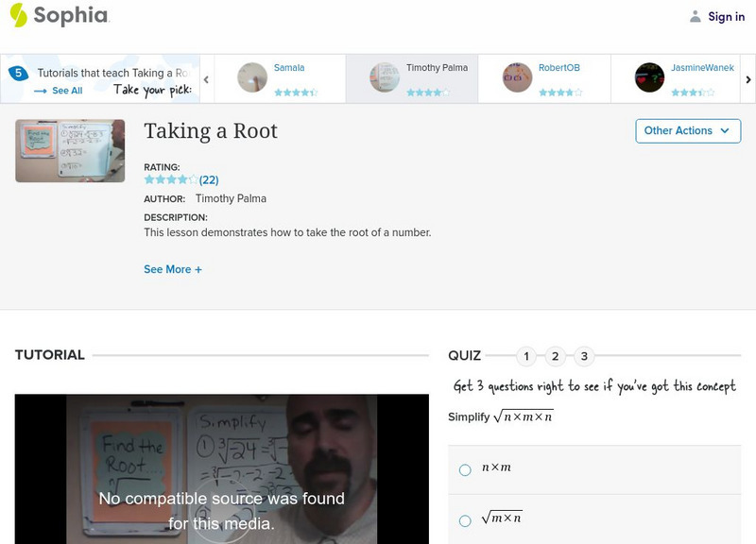756x544 pixels.
Task: Open Samala's tutorial avatar
Action: (252, 74)
